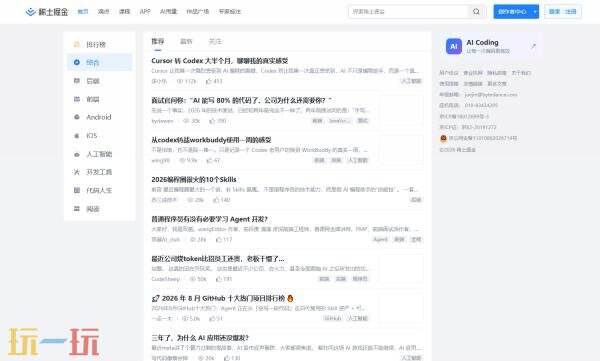
Task: Click the 登录 link in the header
Action: pyautogui.click(x=554, y=12)
